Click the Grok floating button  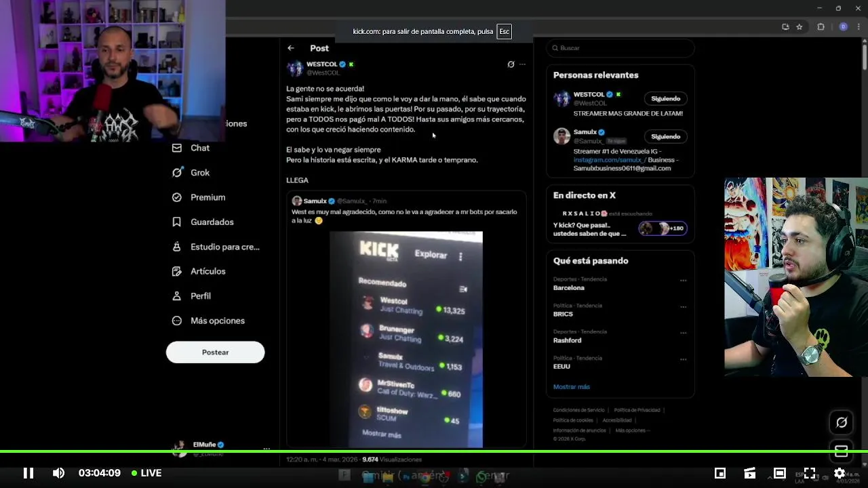pyautogui.click(x=842, y=422)
